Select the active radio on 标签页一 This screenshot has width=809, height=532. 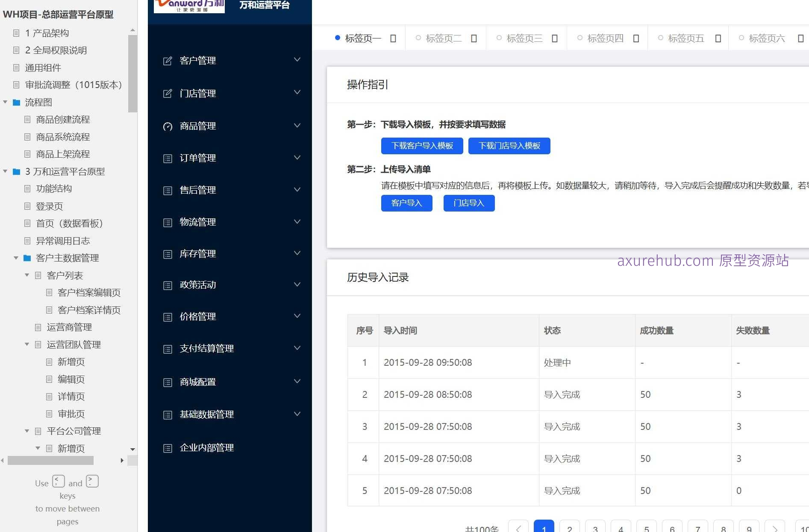tap(337, 37)
